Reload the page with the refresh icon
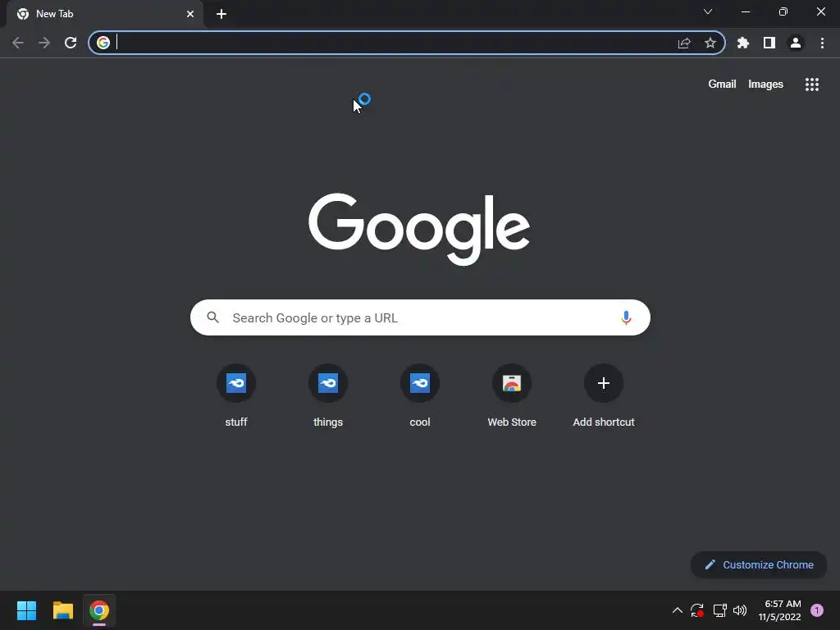 pos(71,43)
